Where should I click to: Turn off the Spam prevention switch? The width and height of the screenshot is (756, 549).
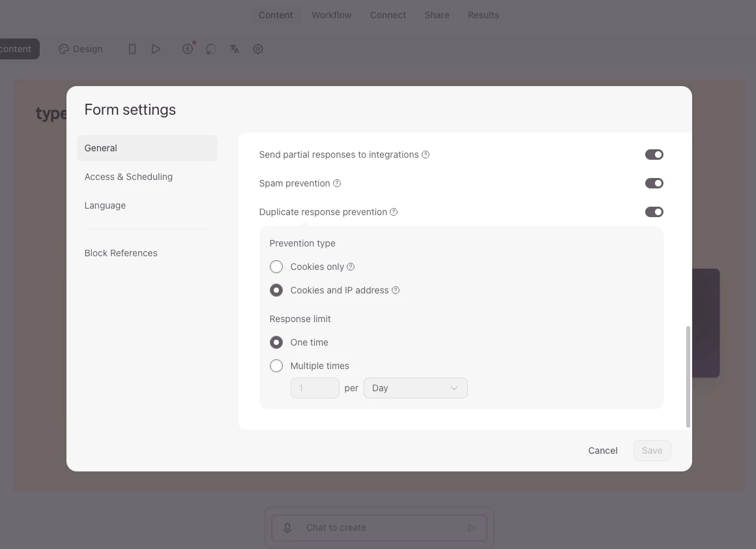654,183
